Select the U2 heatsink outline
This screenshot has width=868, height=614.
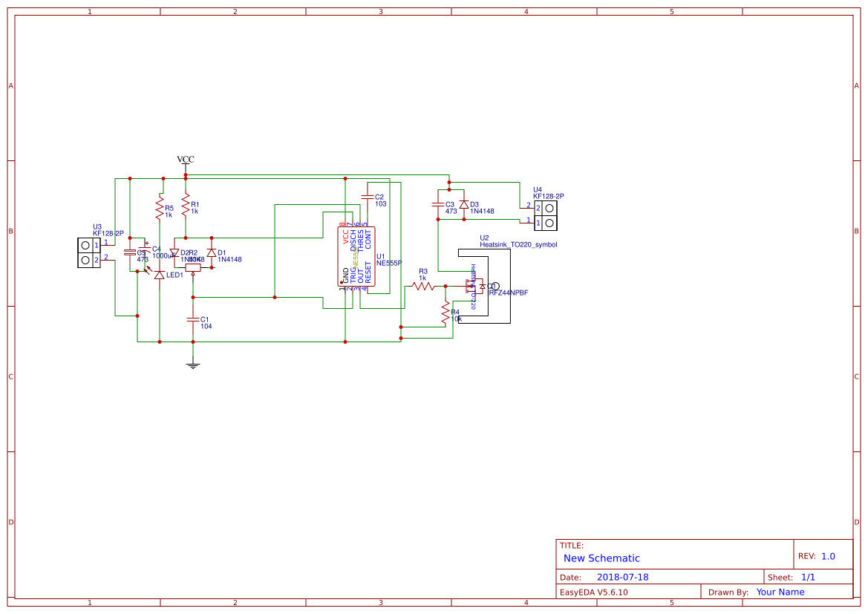pos(484,286)
